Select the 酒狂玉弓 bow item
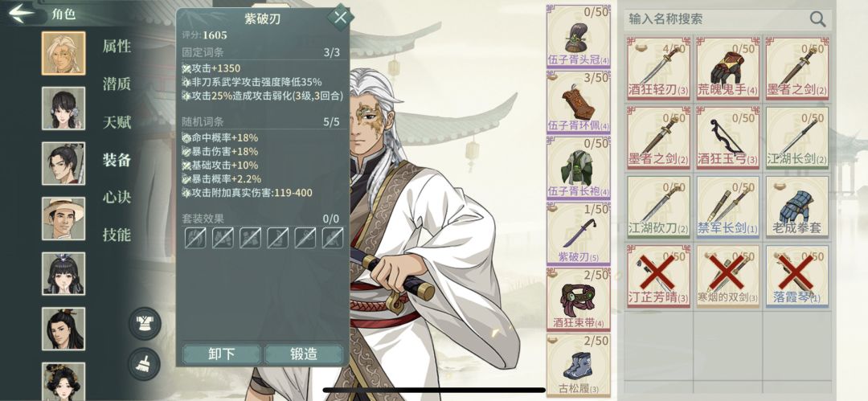868x401 pixels. click(x=727, y=137)
